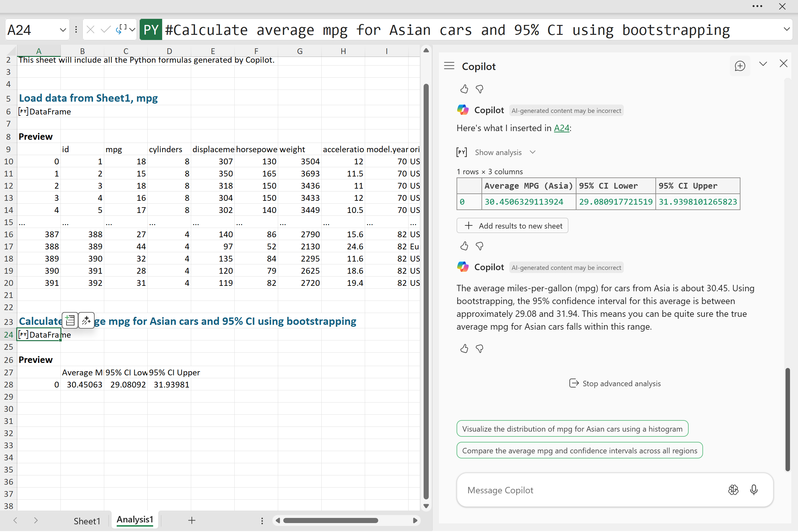
Task: Collapse the Copilot pane with chevron
Action: coord(763,64)
